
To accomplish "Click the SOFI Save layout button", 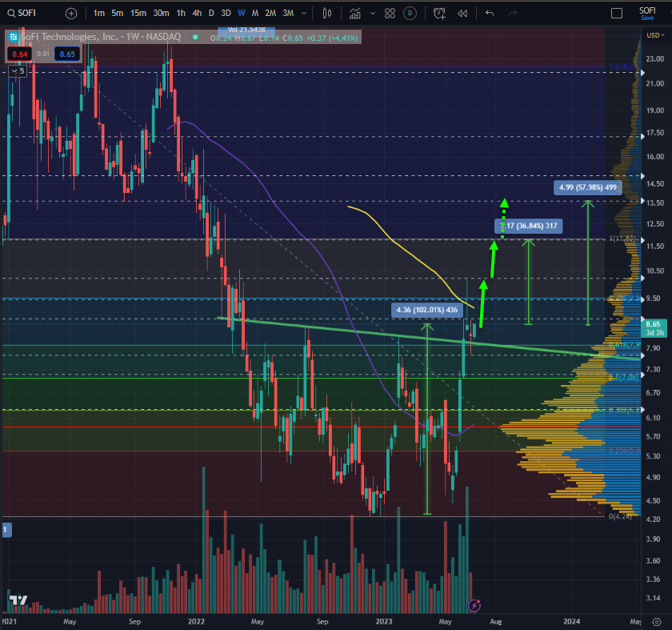I will click(647, 14).
